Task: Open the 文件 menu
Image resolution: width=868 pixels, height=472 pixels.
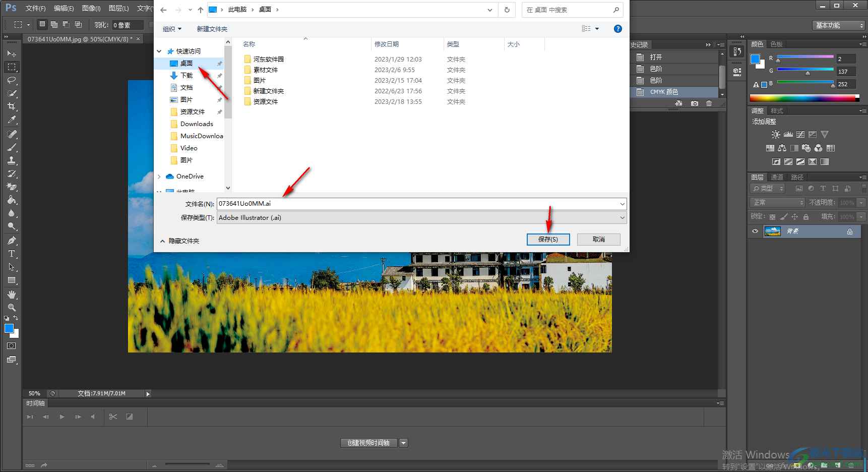Action: tap(35, 8)
